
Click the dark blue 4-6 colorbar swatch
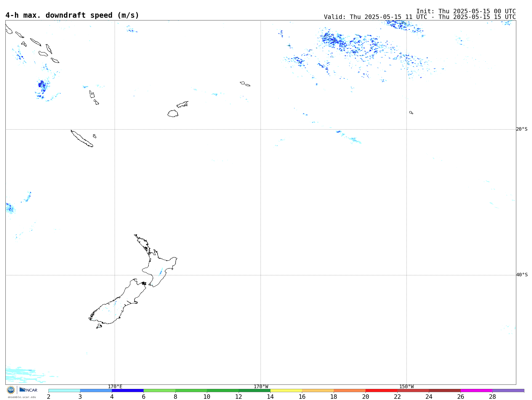tap(128, 391)
